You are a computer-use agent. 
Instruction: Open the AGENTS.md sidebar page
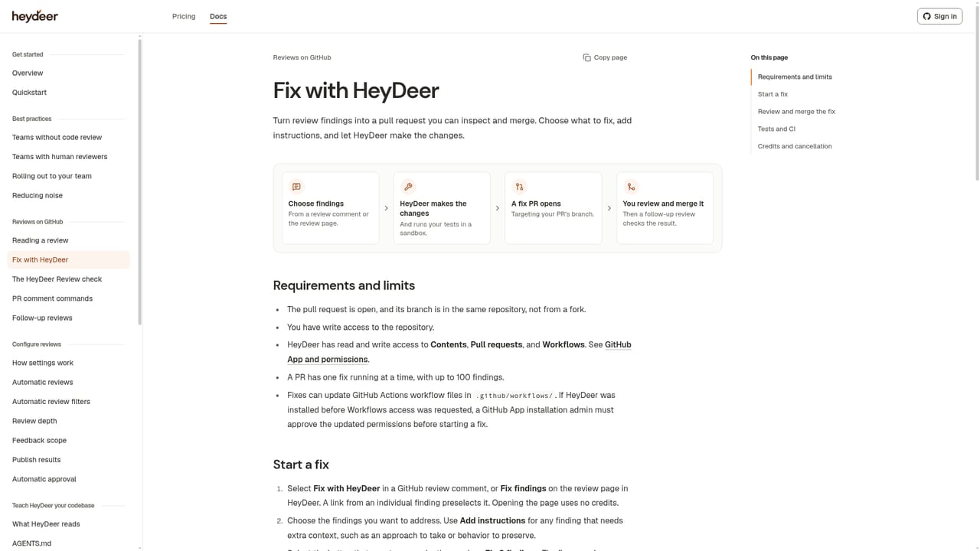pos(68,543)
